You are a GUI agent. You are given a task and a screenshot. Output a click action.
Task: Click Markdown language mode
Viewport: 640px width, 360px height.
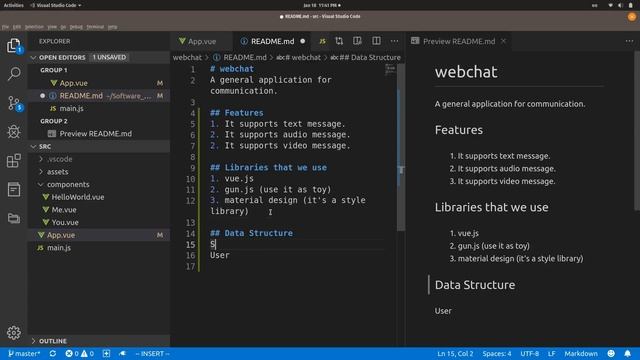[x=581, y=353]
